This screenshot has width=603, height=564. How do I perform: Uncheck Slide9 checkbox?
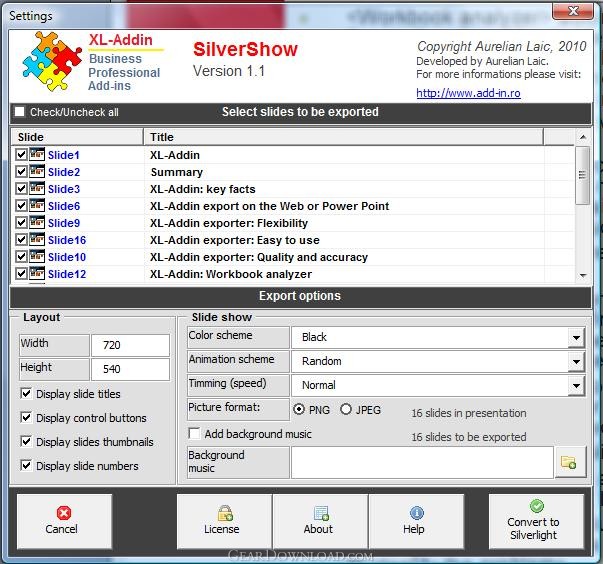click(21, 223)
